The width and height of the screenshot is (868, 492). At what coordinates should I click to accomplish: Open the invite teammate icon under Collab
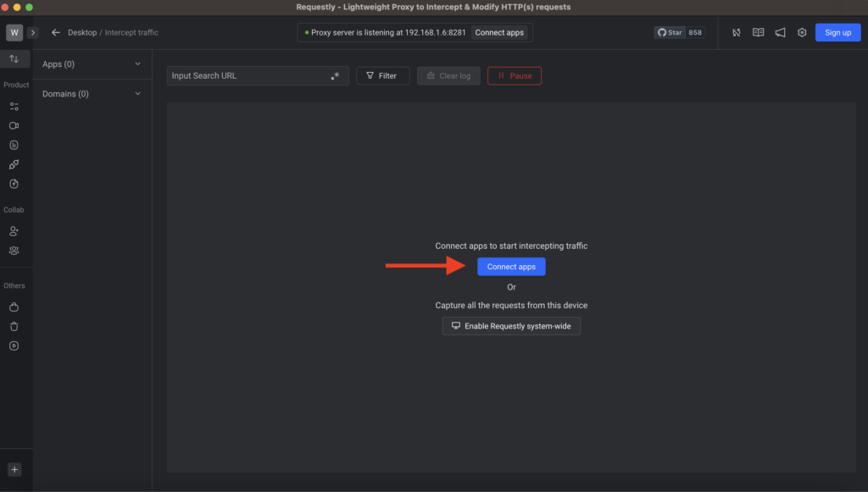click(x=15, y=230)
